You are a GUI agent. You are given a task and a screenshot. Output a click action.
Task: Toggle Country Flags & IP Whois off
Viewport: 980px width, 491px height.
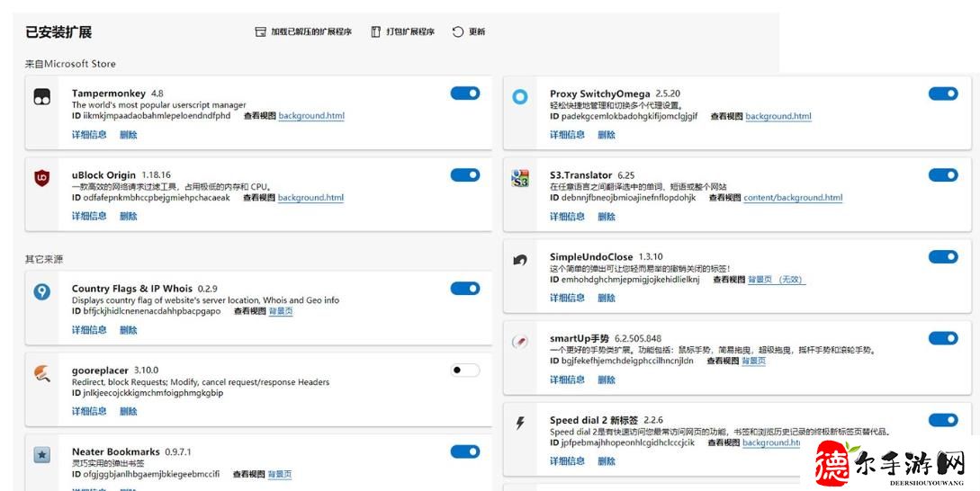click(465, 288)
